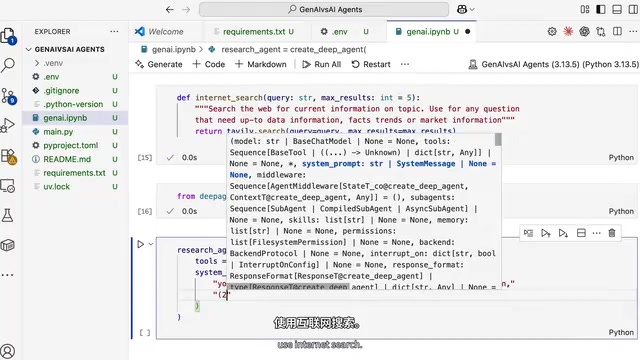Image resolution: width=640 pixels, height=360 pixels.
Task: Open the Search view in activity bar
Action: [x=8, y=65]
